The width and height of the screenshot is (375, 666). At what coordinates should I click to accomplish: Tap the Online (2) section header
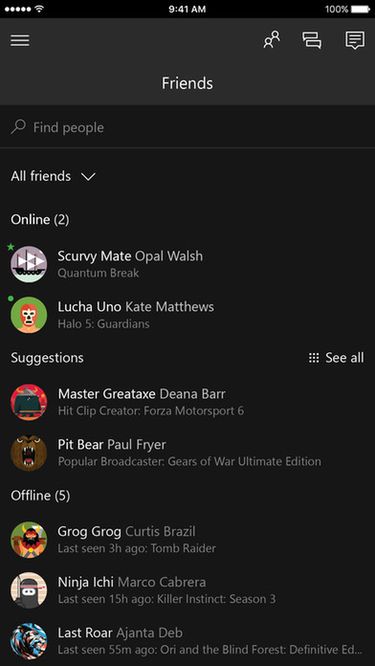[40, 220]
